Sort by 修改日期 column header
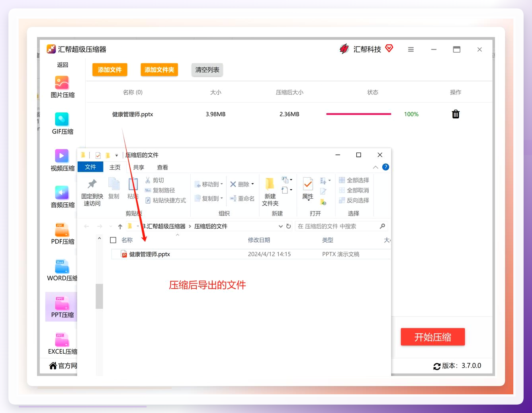Image resolution: width=532 pixels, height=413 pixels. [x=259, y=240]
